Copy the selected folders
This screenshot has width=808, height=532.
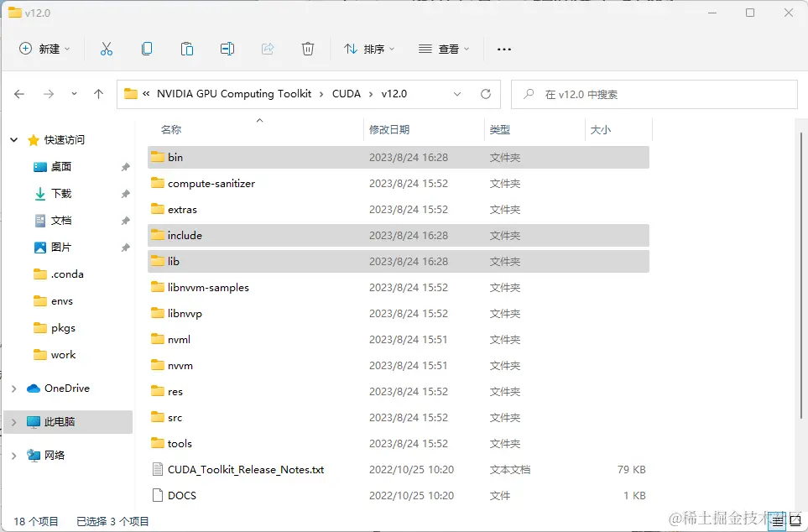147,49
